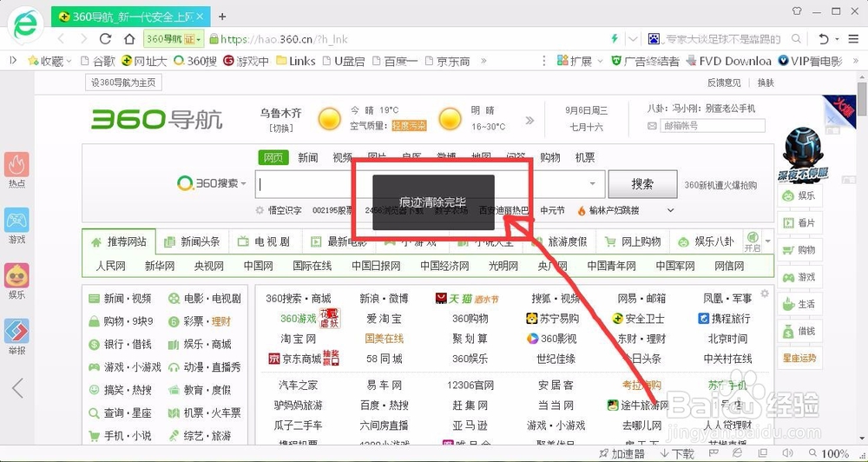
Task: Click the 加速器 status bar item
Action: 622,453
